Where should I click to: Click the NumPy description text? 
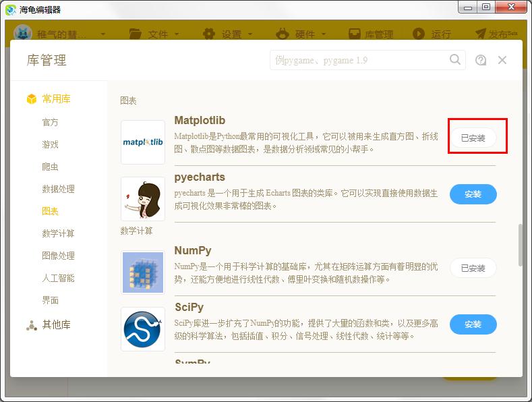(x=306, y=272)
